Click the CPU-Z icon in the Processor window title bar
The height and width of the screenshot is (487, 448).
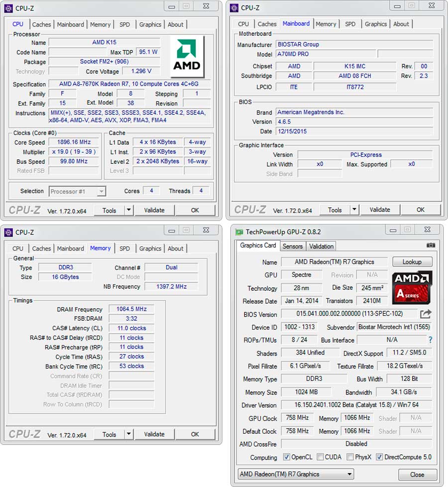click(x=8, y=8)
